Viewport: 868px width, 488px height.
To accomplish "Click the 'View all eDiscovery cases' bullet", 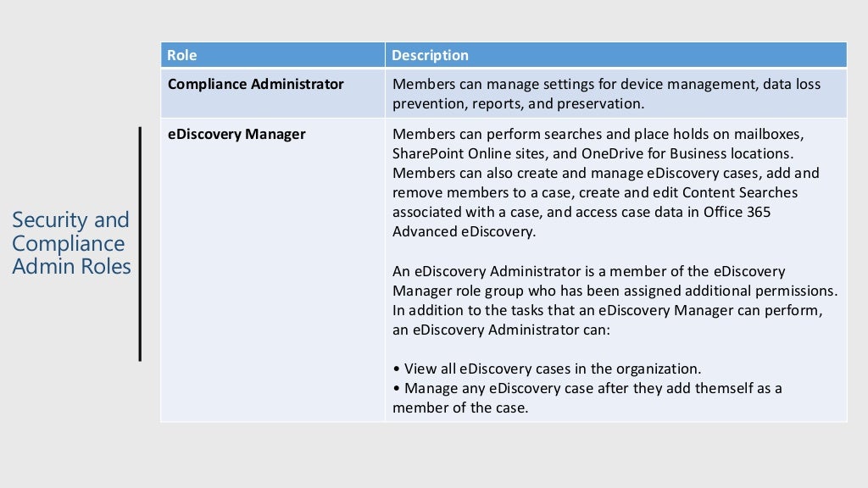I will point(547,369).
